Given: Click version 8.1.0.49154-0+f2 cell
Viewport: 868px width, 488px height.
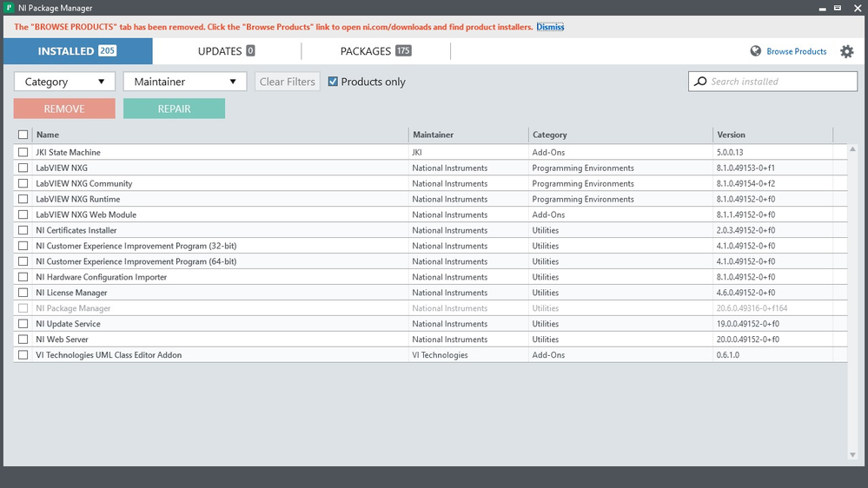Looking at the screenshot, I should [x=745, y=183].
